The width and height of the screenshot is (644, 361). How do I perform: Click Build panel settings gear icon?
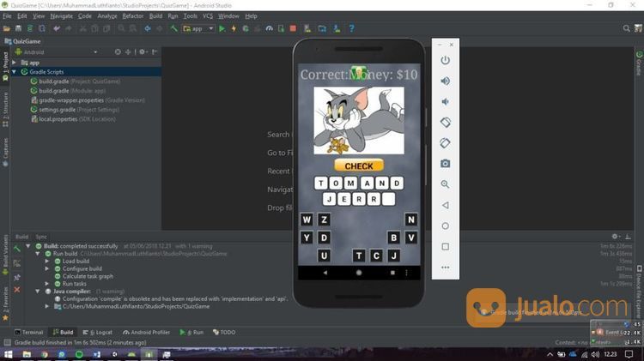click(616, 237)
